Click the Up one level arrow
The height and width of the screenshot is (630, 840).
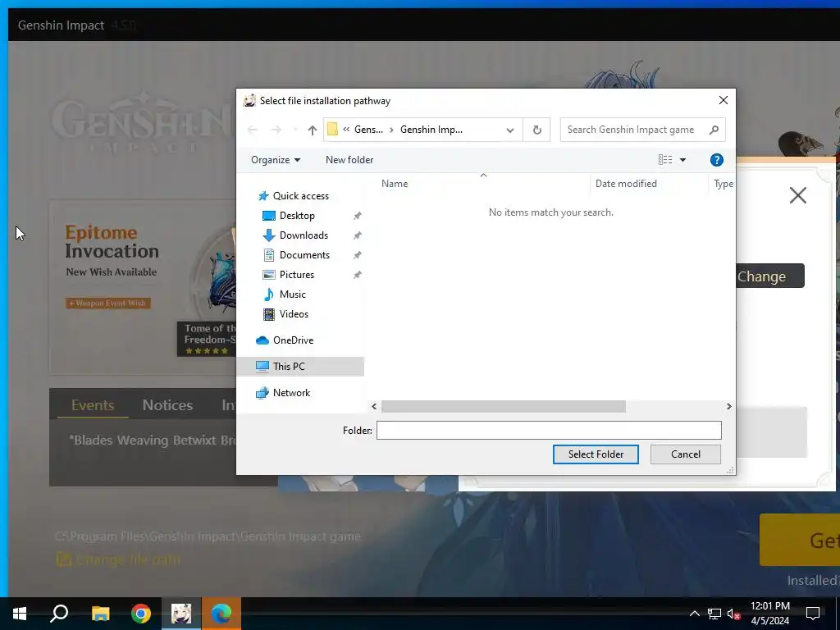[313, 130]
